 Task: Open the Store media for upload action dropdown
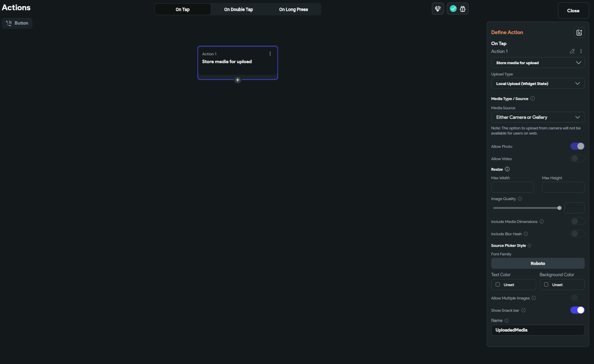538,63
